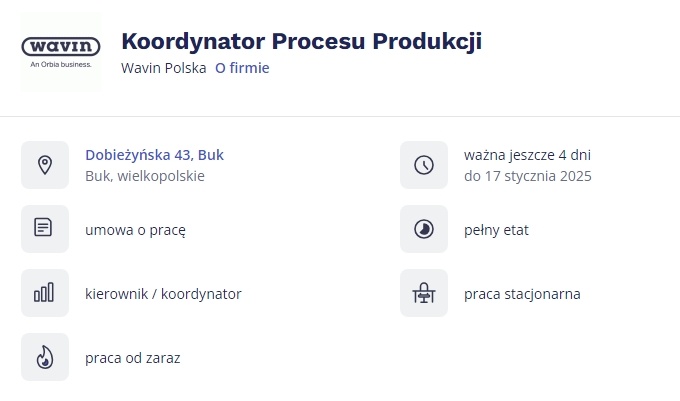Click the location pin icon
Screen dimensions: 680x401
pyautogui.click(x=45, y=165)
